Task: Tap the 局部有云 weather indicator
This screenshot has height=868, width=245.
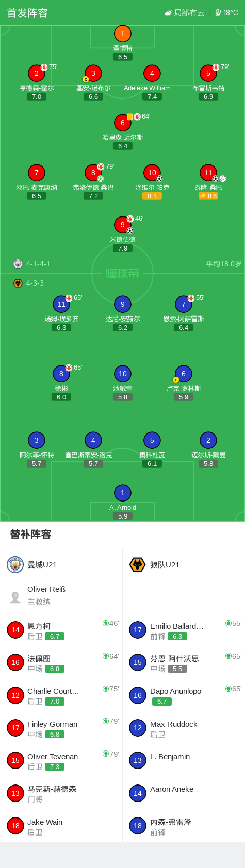Action: point(184,13)
